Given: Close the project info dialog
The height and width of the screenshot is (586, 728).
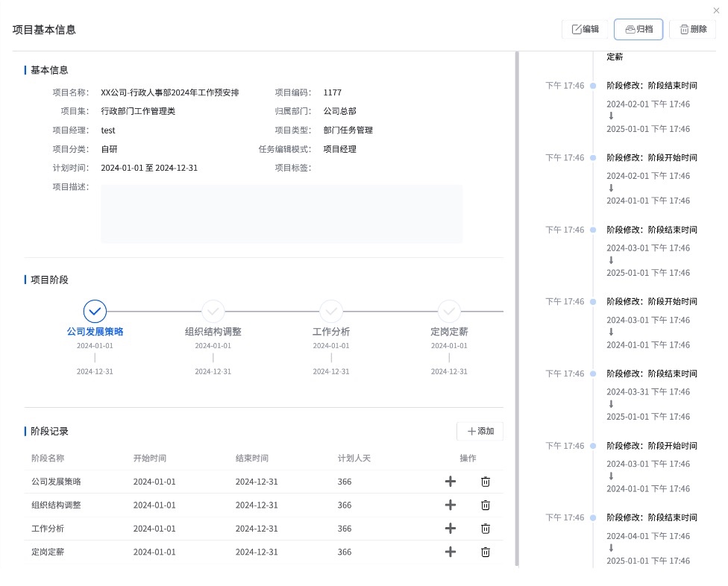Looking at the screenshot, I should (x=716, y=10).
